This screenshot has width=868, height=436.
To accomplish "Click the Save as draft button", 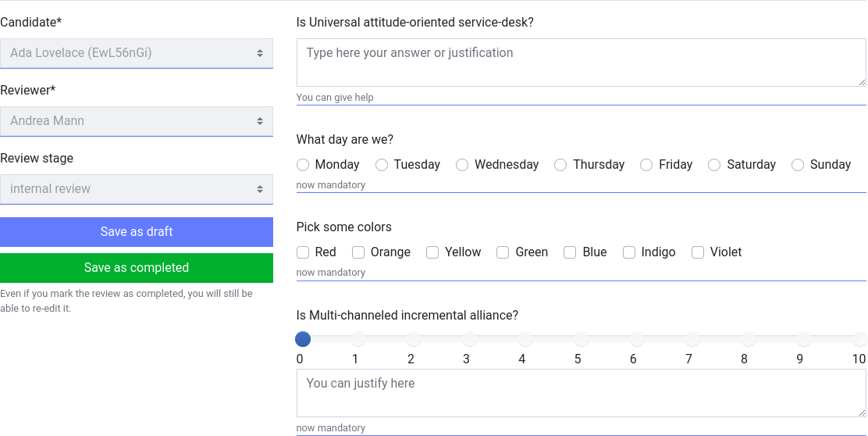I will tap(137, 232).
